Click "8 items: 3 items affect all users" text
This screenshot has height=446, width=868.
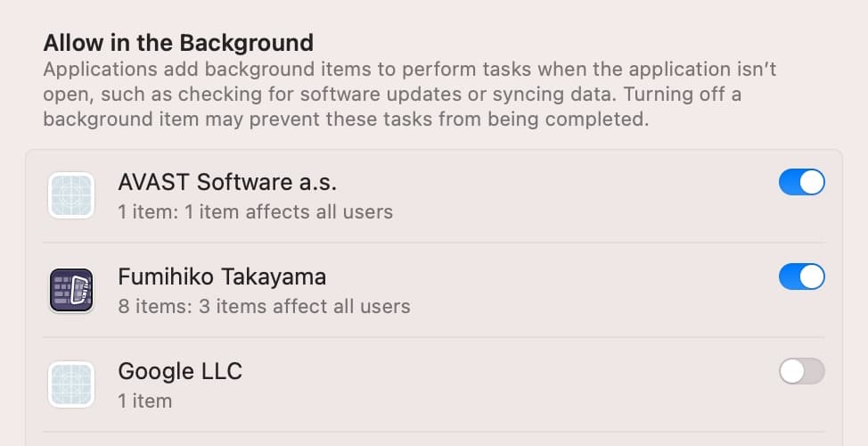pyautogui.click(x=264, y=307)
